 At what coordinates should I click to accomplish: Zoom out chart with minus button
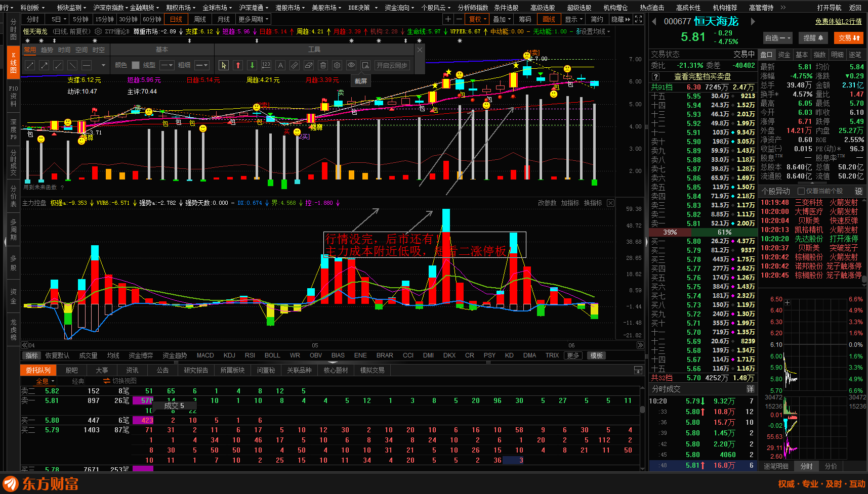pyautogui.click(x=459, y=19)
